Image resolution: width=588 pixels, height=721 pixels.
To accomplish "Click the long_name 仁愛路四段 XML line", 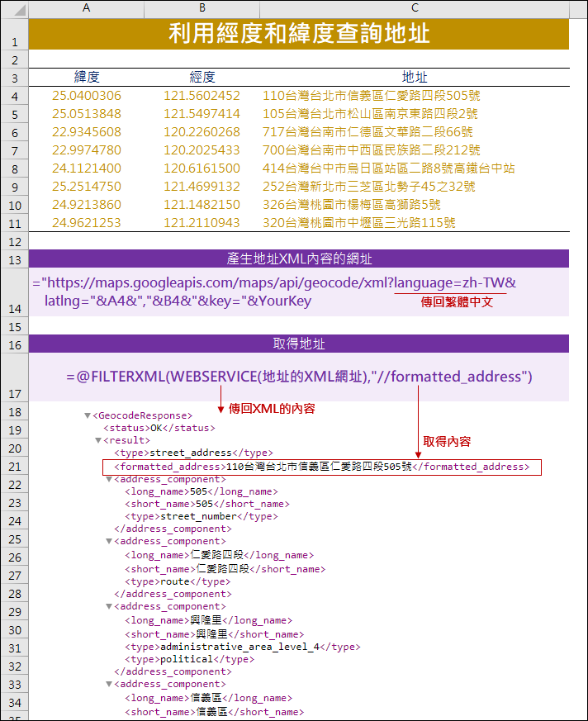I will click(x=220, y=556).
